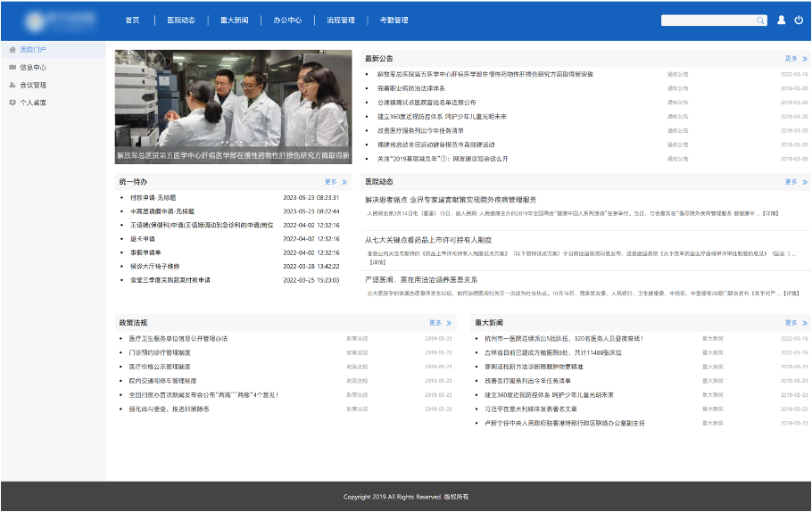Click the home icon beside 医院门户
This screenshot has height=512, width=812.
[12, 50]
